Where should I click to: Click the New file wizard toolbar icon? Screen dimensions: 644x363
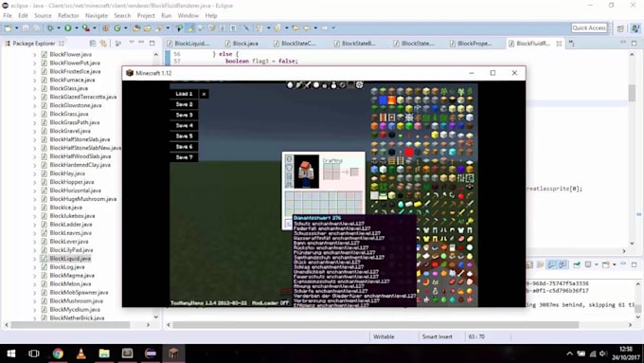tap(8, 27)
